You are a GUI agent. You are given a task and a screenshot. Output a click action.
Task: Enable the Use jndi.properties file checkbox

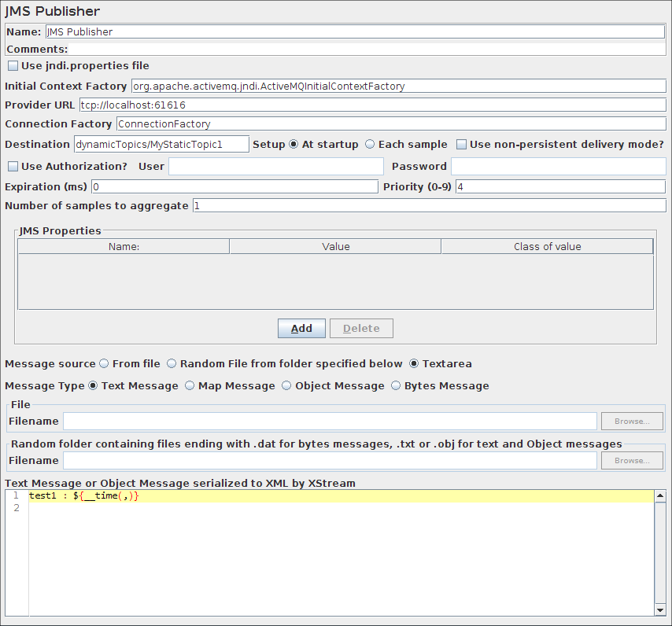click(x=13, y=66)
